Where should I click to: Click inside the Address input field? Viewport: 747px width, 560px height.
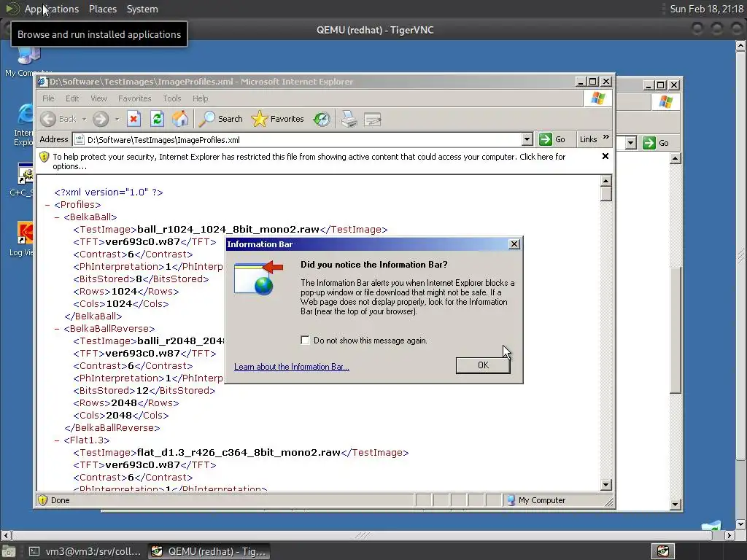coord(303,139)
